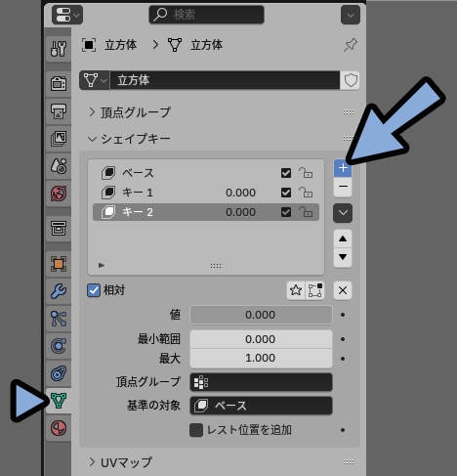Remove shape key with the minus button
The width and height of the screenshot is (457, 476).
[x=343, y=187]
